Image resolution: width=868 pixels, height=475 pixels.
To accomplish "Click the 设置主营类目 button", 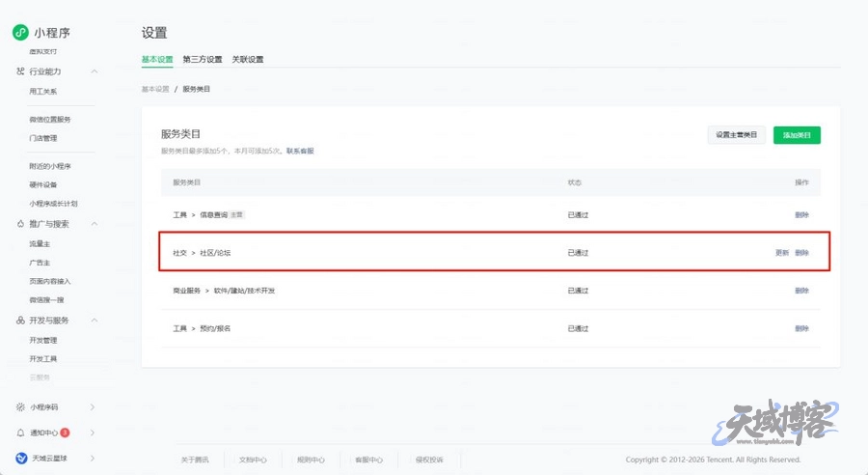I will coord(736,135).
